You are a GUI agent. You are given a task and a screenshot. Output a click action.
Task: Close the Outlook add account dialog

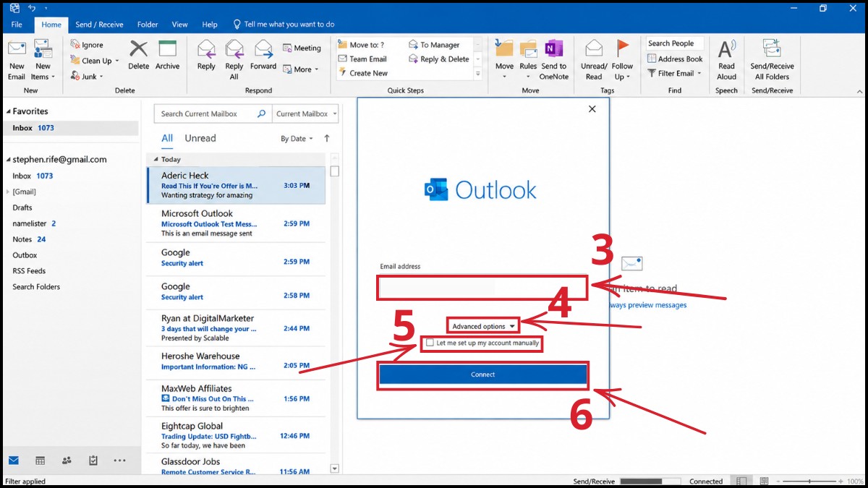coord(592,109)
